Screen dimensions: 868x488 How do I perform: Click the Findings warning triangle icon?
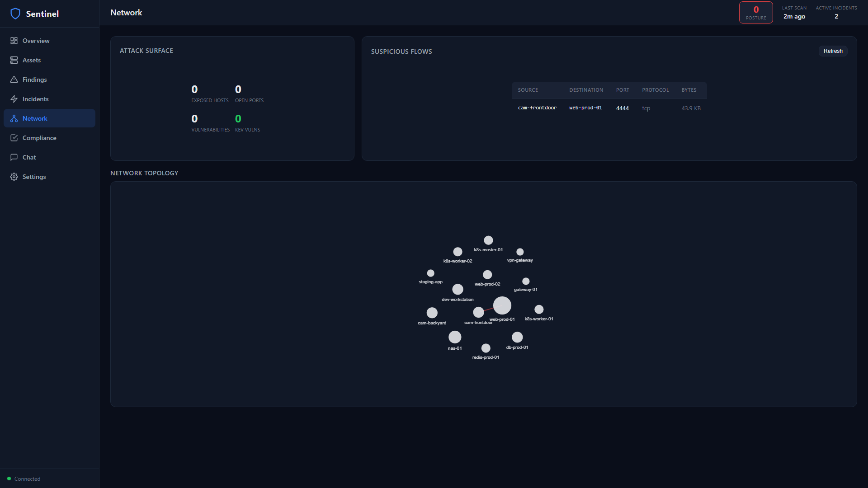(14, 80)
